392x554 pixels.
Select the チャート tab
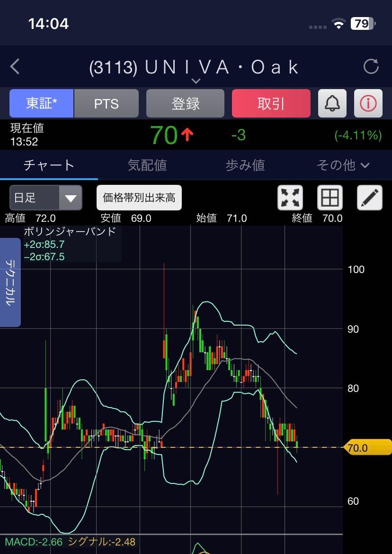(x=49, y=165)
